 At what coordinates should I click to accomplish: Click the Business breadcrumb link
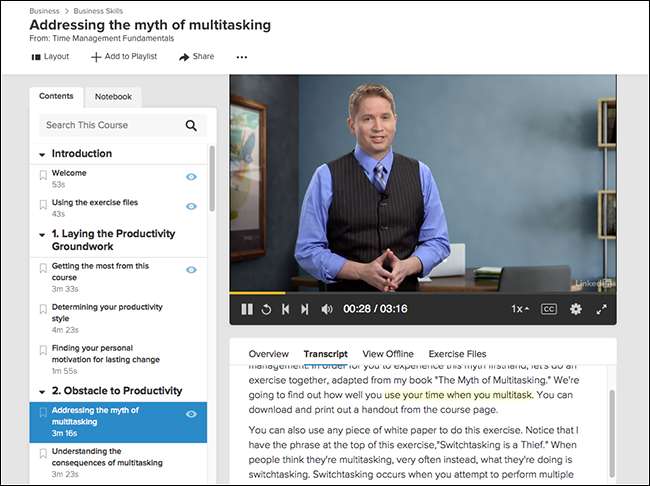(x=44, y=11)
